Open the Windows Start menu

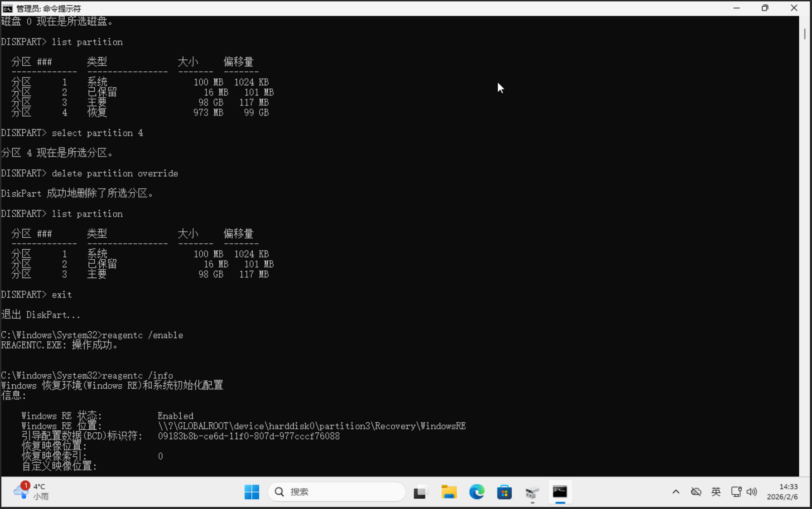[252, 492]
